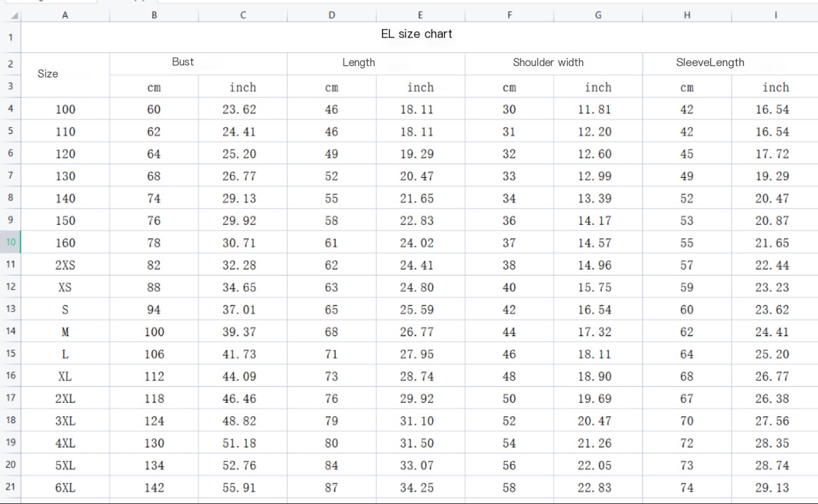Select the 'Length' merged header cell
The width and height of the screenshot is (818, 504).
pos(359,63)
